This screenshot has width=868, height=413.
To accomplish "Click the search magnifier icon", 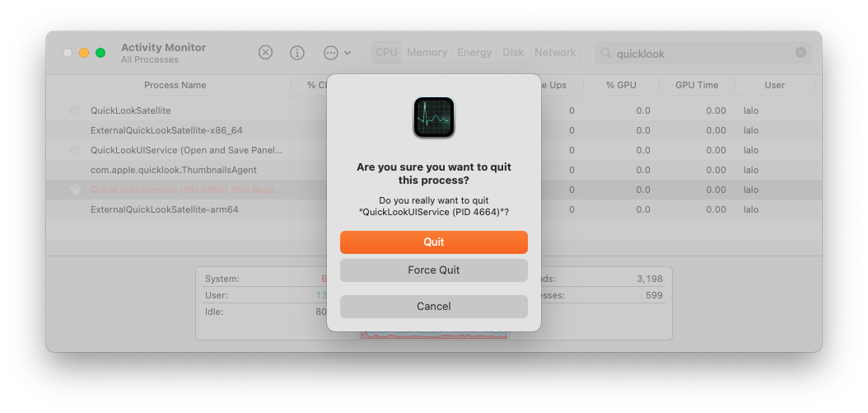I will tap(605, 54).
